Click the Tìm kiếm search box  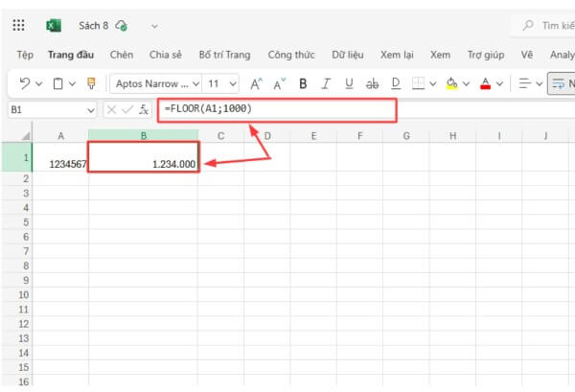coord(542,25)
